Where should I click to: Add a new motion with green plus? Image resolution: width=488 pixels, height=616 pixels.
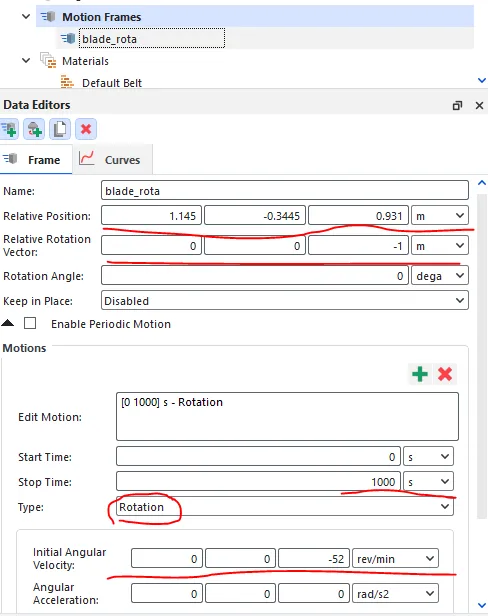420,374
